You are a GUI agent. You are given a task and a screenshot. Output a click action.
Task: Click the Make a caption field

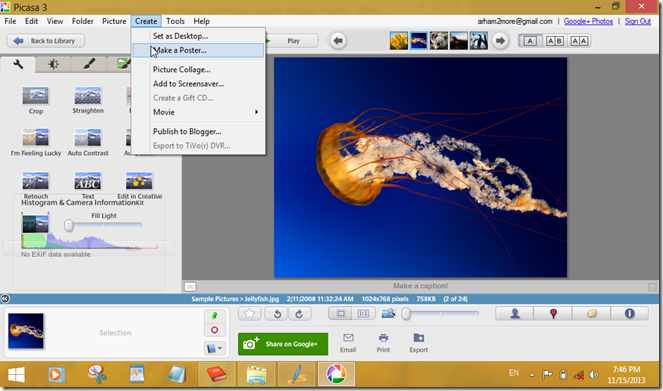click(420, 286)
